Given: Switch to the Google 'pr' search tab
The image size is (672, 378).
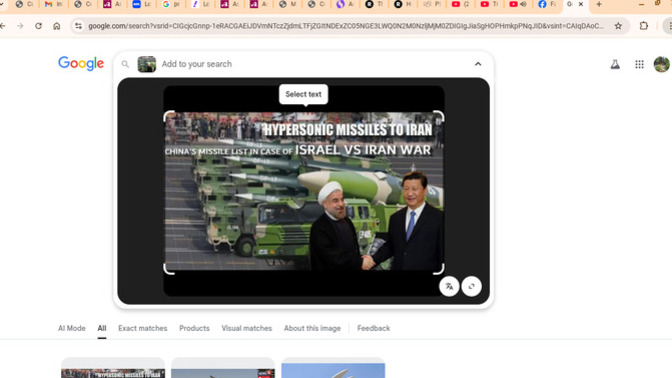Looking at the screenshot, I should 171,4.
